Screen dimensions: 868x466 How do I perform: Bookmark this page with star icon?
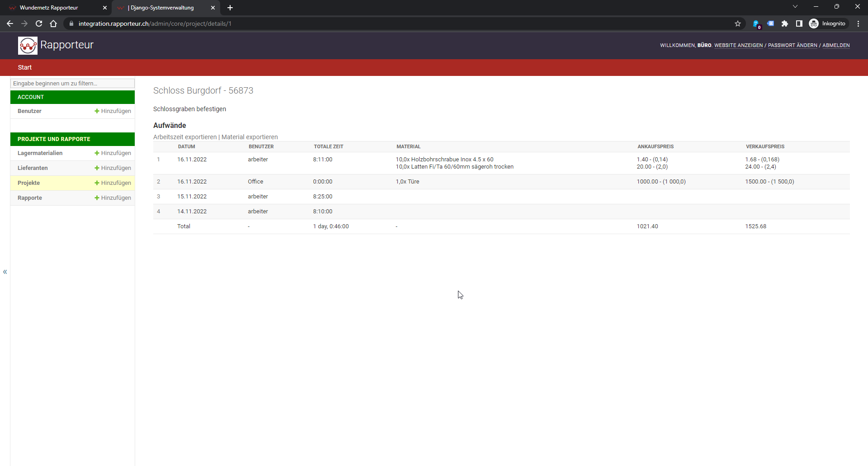[x=738, y=24]
